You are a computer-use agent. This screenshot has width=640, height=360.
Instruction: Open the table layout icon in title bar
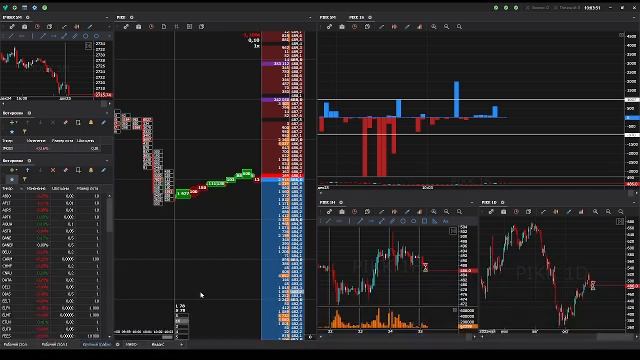coord(24,7)
